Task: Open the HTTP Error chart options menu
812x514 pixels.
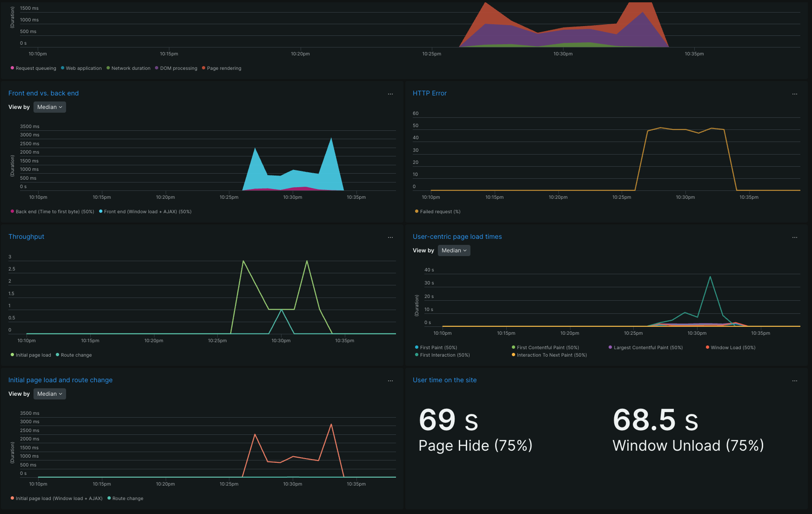Action: 794,94
